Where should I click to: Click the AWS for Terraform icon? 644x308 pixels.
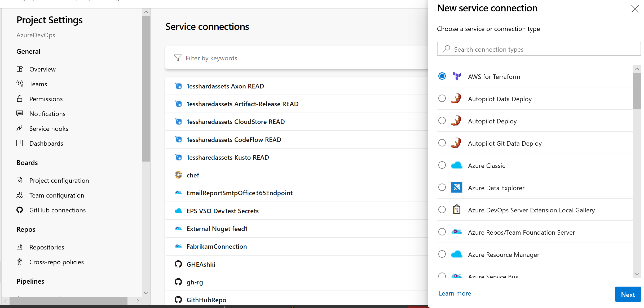click(x=457, y=76)
